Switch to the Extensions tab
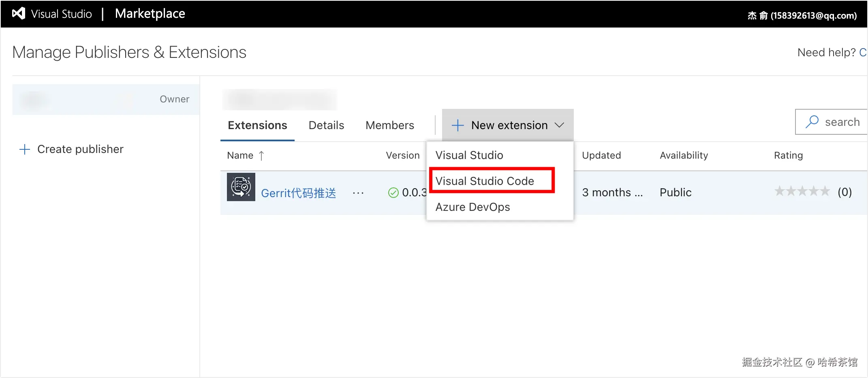The image size is (868, 378). tap(257, 125)
